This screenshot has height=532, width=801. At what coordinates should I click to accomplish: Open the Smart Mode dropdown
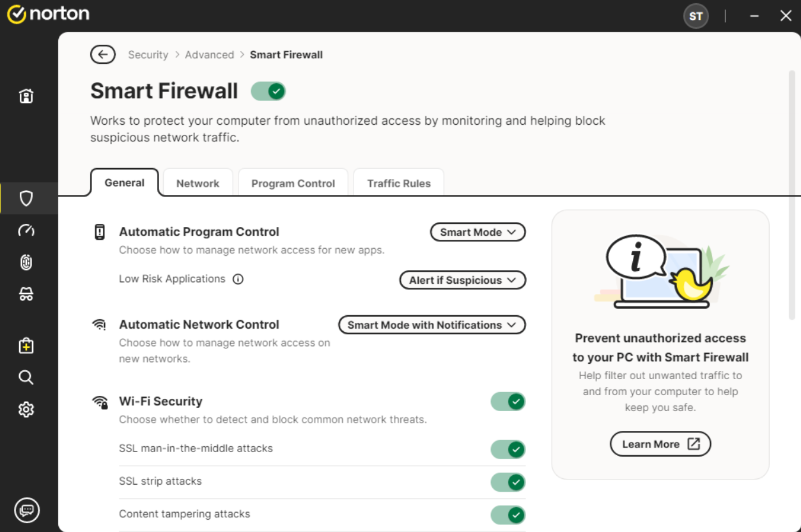[478, 231]
